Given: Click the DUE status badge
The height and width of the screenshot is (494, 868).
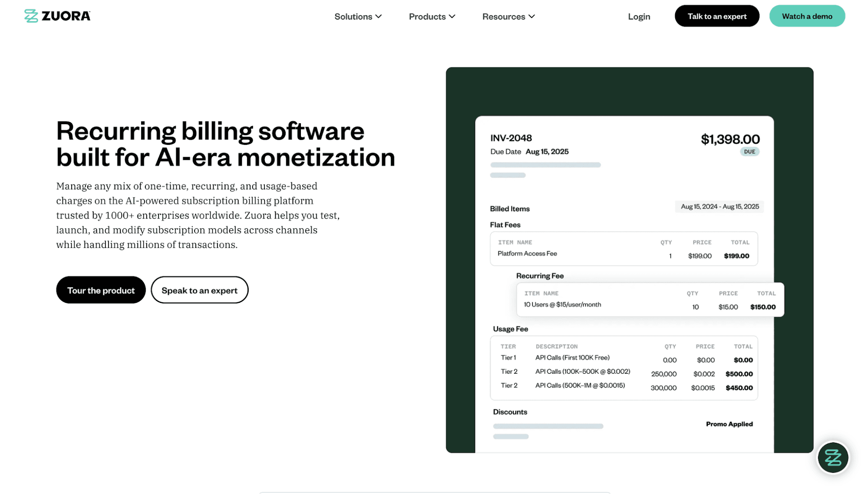Looking at the screenshot, I should click(x=750, y=151).
